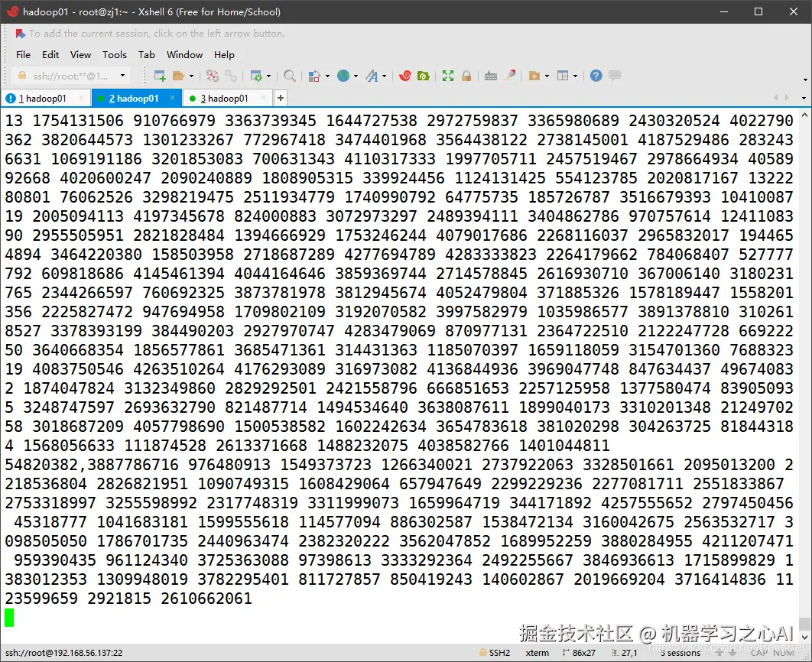This screenshot has height=662, width=812.
Task: Expand the Layout dropdown arrow
Action: tap(575, 76)
